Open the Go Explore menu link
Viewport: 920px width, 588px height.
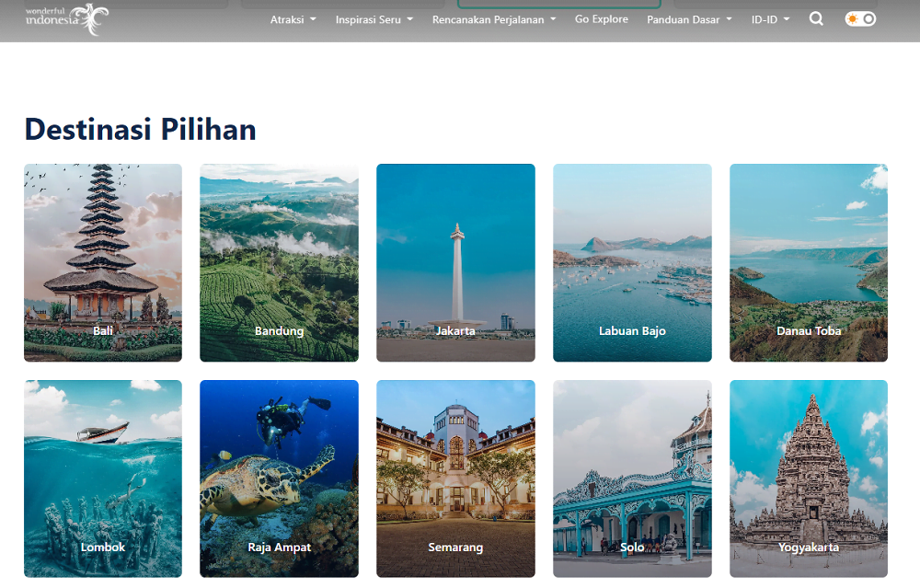pyautogui.click(x=602, y=19)
